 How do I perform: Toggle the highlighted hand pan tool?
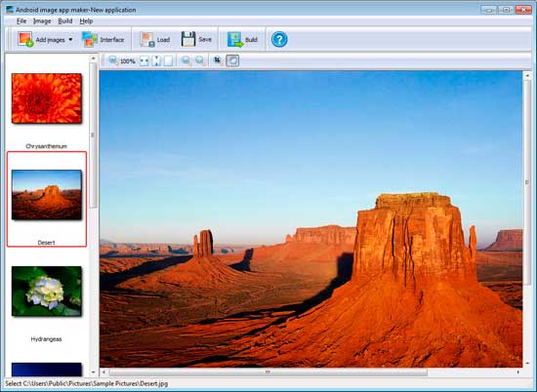tap(232, 61)
